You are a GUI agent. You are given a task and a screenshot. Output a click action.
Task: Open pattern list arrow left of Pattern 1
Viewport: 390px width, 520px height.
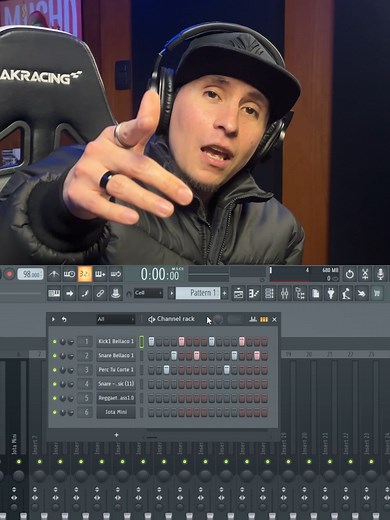(x=172, y=293)
